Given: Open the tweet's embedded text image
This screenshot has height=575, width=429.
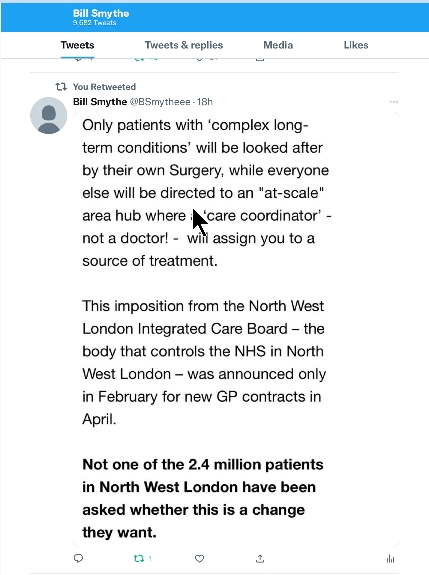Looking at the screenshot, I should pyautogui.click(x=235, y=329).
